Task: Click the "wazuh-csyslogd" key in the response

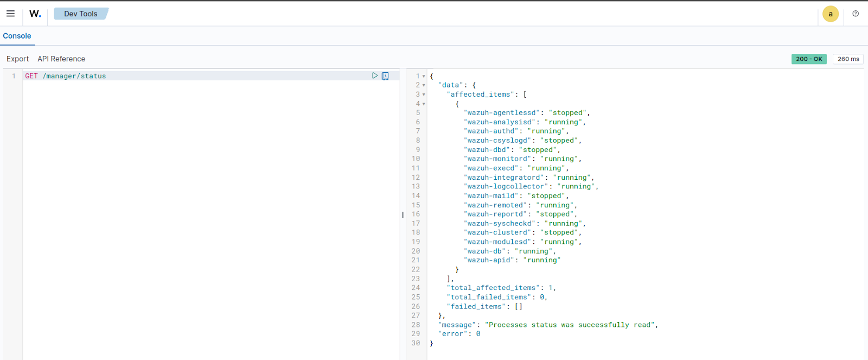Action: pyautogui.click(x=497, y=140)
